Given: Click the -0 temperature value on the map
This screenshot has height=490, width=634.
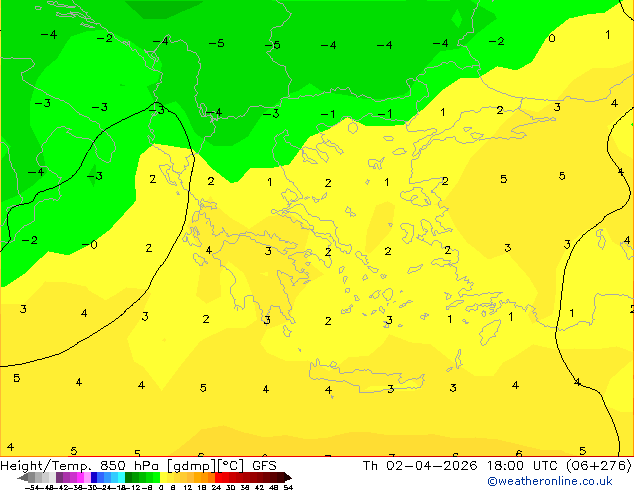Looking at the screenshot, I should tap(90, 245).
